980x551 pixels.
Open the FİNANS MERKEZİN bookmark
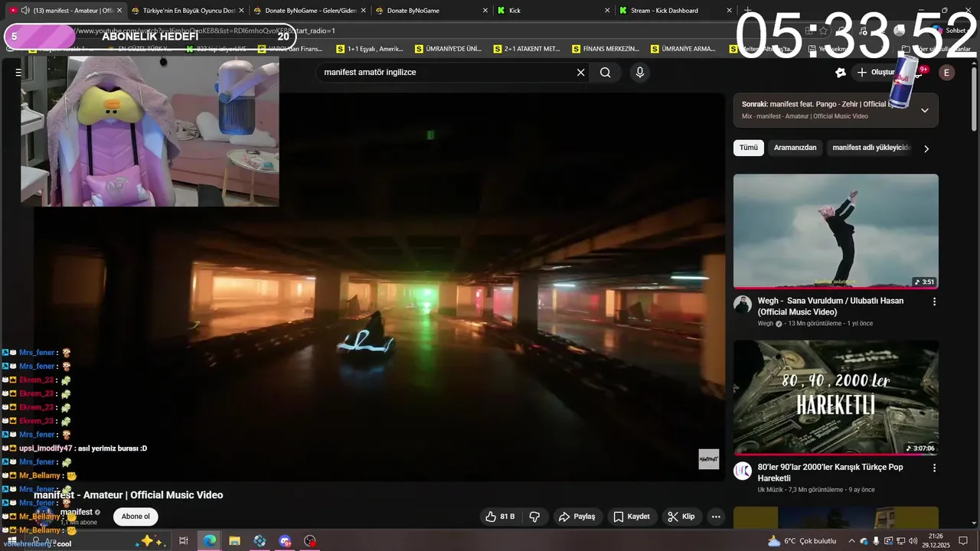[x=606, y=49]
